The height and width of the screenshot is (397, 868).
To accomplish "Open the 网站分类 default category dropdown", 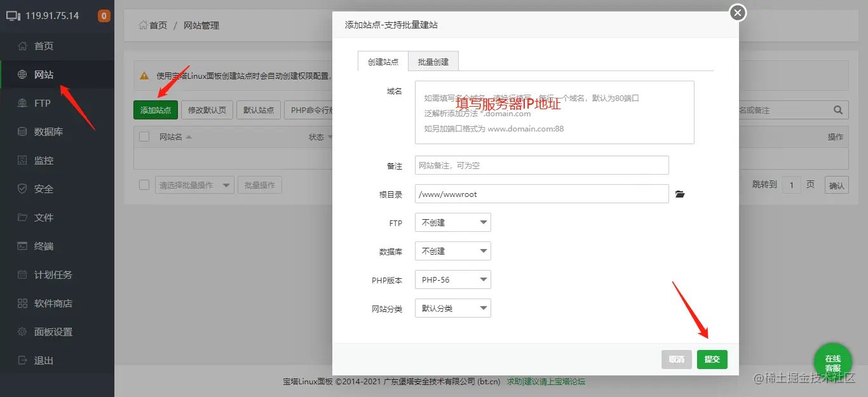I will click(x=452, y=308).
